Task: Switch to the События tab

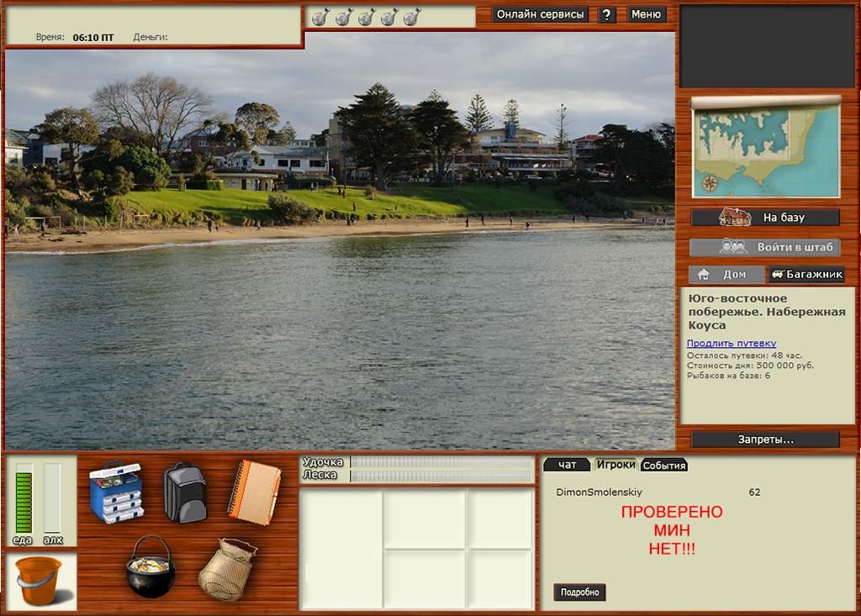Action: pos(664,466)
